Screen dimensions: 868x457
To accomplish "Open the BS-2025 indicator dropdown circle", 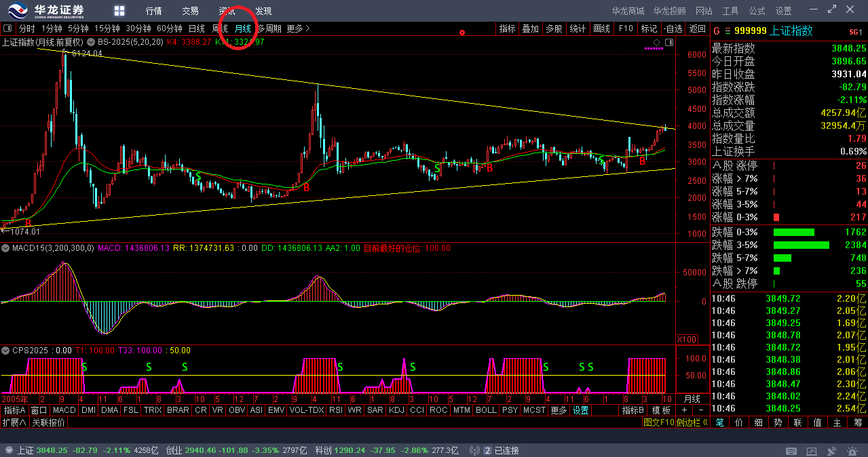I will click(x=92, y=42).
